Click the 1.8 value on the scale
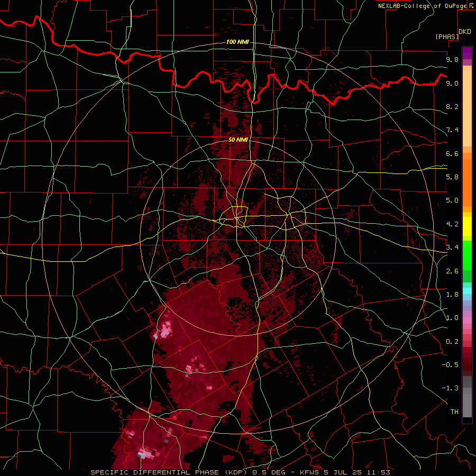 coord(452,295)
